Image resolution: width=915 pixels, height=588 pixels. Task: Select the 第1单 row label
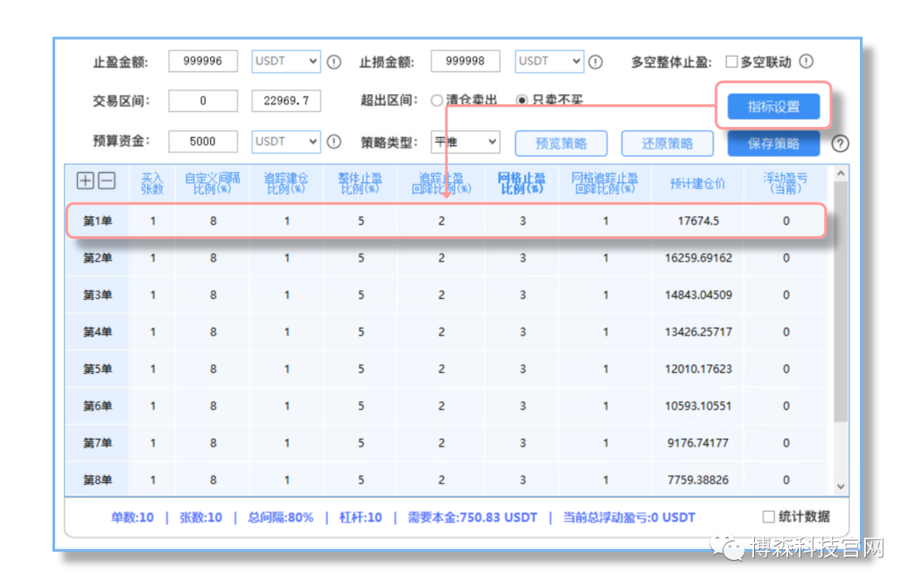[97, 221]
